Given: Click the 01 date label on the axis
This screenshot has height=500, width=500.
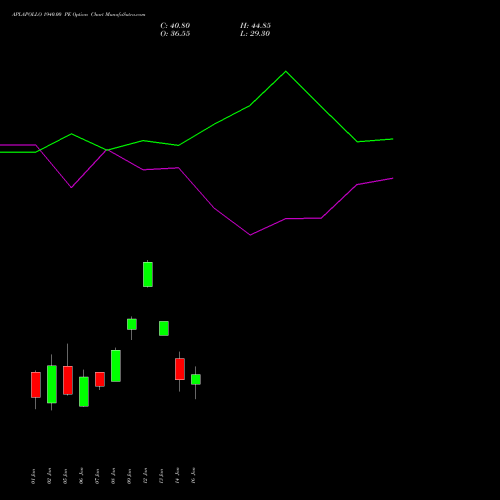Looking at the screenshot, I should pos(33,476).
